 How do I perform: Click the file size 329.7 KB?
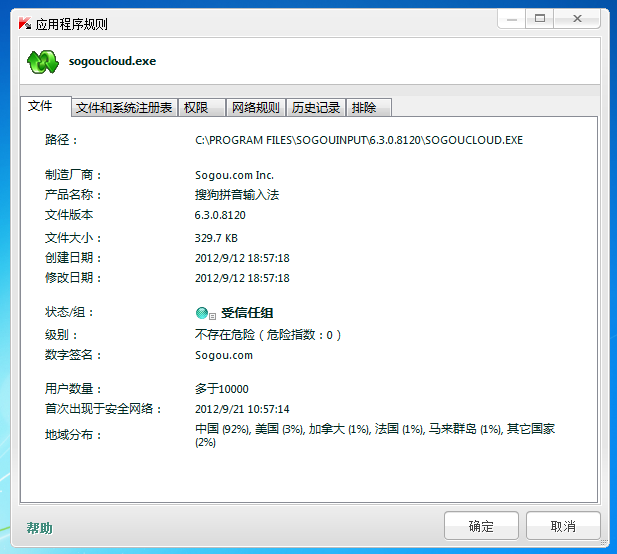216,238
